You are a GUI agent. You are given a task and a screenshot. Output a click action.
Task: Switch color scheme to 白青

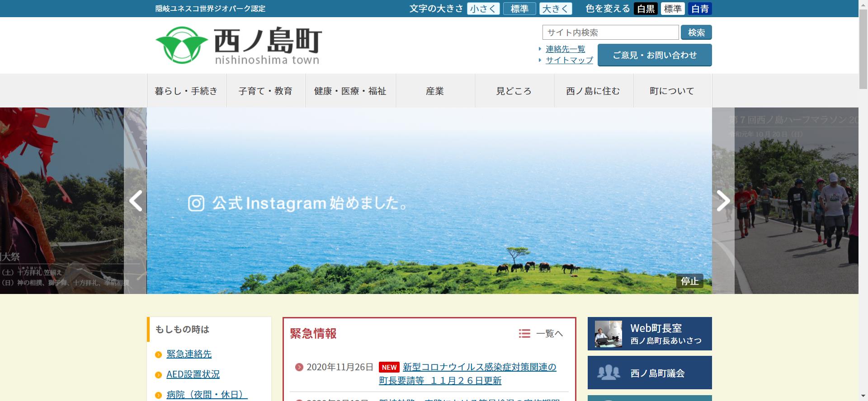click(x=699, y=9)
